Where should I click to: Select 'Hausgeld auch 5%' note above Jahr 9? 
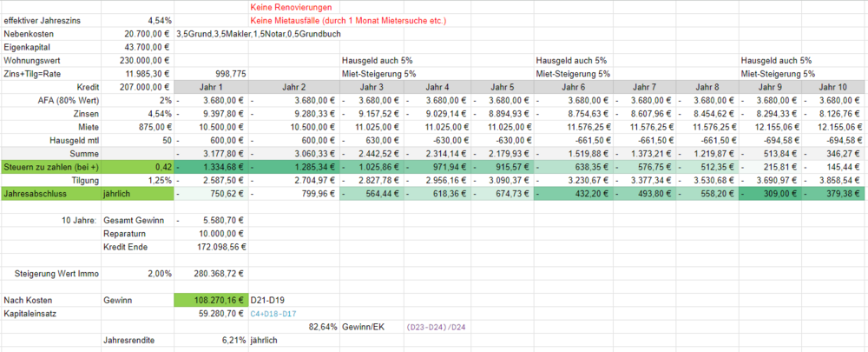pos(776,61)
